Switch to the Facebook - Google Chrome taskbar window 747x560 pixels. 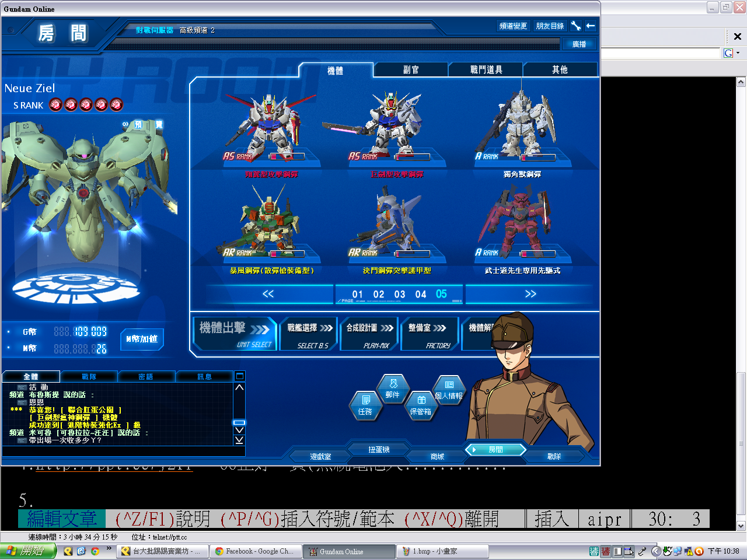[x=254, y=551]
